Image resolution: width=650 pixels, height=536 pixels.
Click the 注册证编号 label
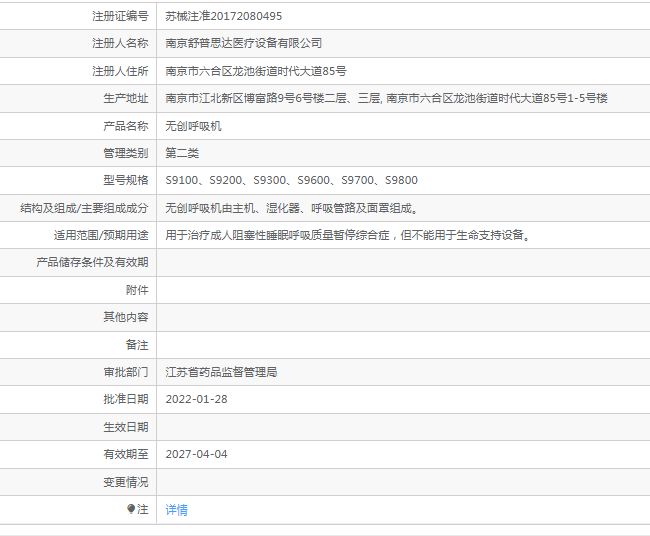tap(120, 16)
